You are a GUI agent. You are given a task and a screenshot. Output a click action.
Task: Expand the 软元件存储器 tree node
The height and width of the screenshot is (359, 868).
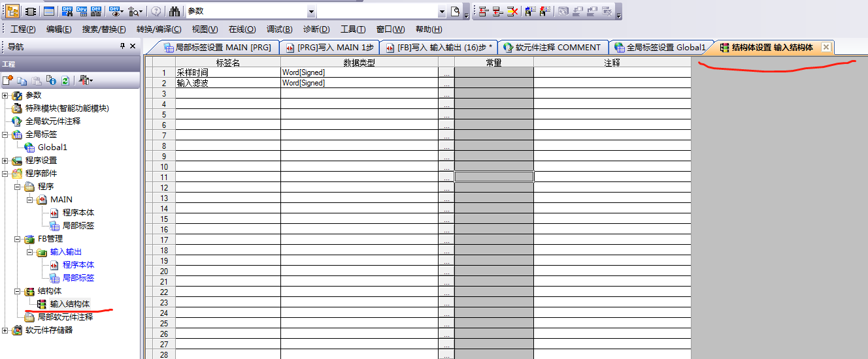pos(5,330)
